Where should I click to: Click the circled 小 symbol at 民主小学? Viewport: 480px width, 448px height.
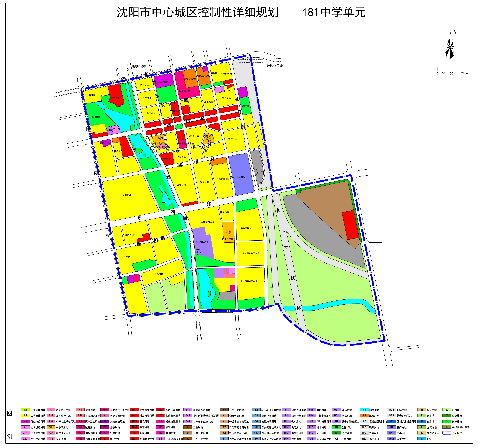(209, 139)
